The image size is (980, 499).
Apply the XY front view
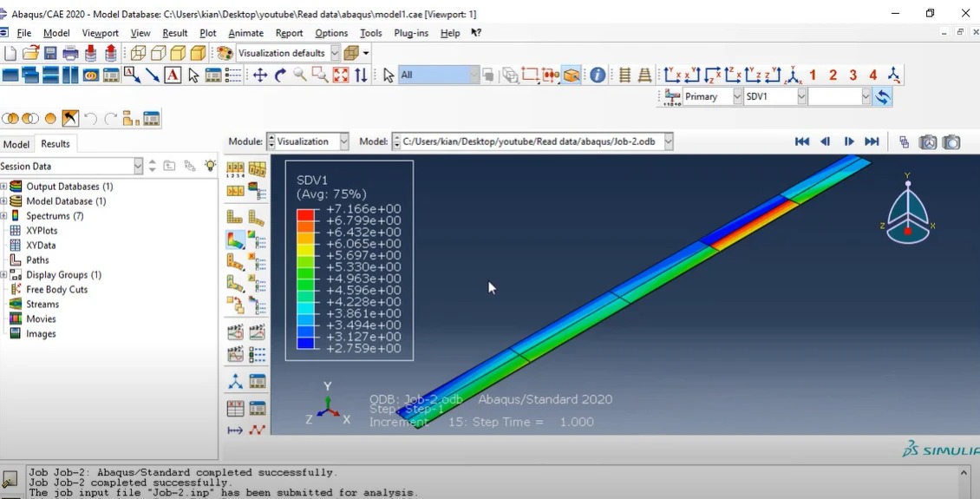673,75
